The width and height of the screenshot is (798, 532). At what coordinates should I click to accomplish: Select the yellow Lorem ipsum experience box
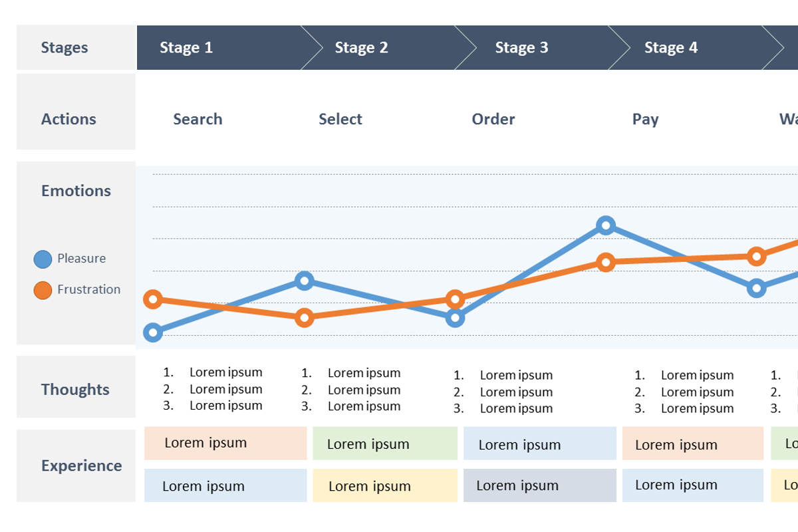(x=385, y=485)
